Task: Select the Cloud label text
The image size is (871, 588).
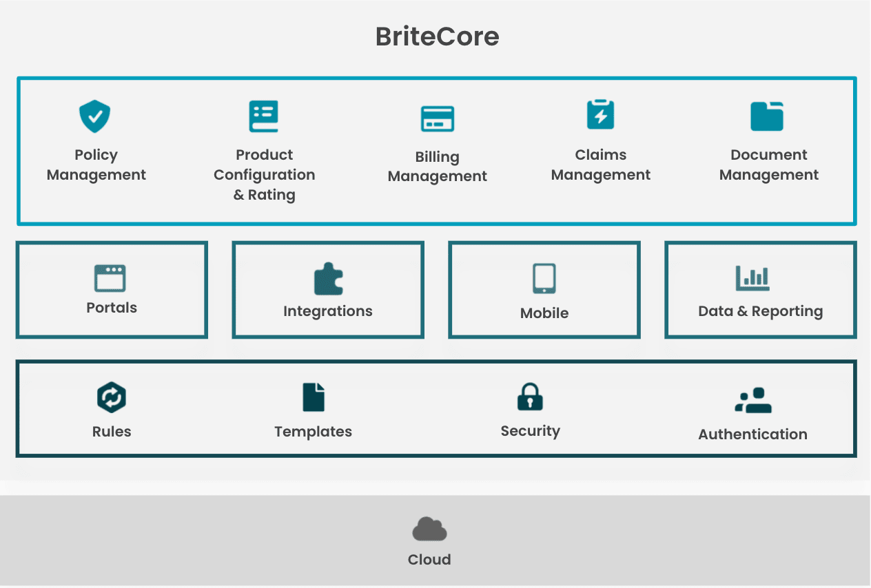Action: pyautogui.click(x=429, y=560)
